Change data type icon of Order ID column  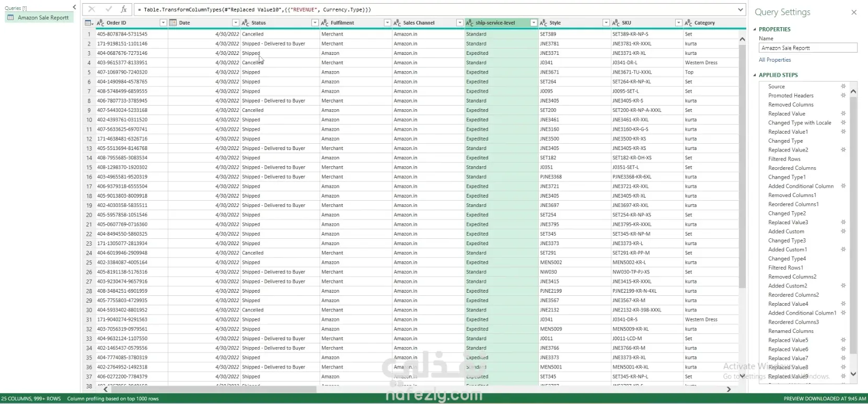click(100, 23)
